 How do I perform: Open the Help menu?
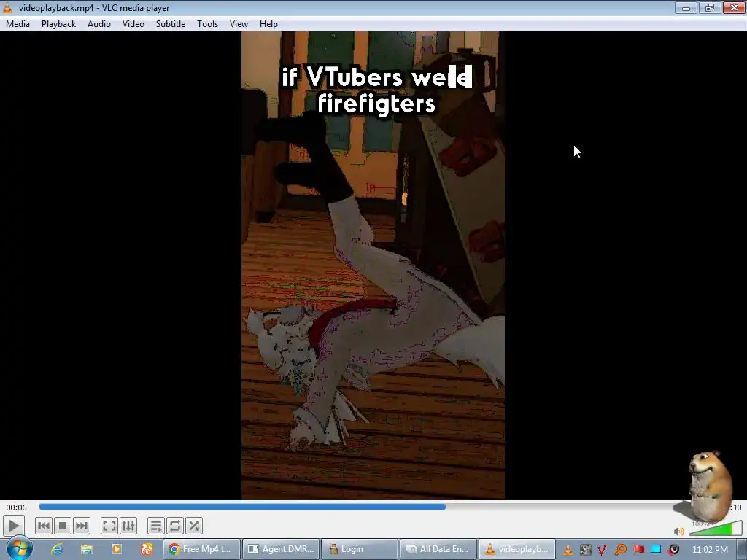(x=268, y=24)
